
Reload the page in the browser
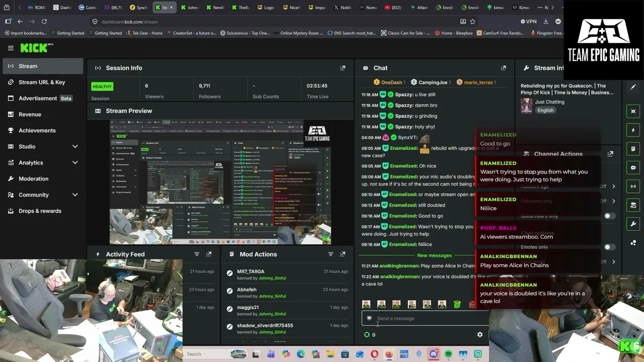44,22
